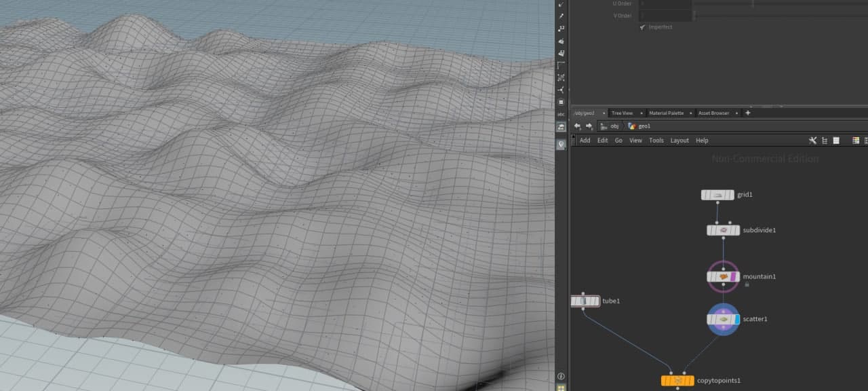Click the obj path breadcrumb
The image size is (868, 391).
coord(614,126)
